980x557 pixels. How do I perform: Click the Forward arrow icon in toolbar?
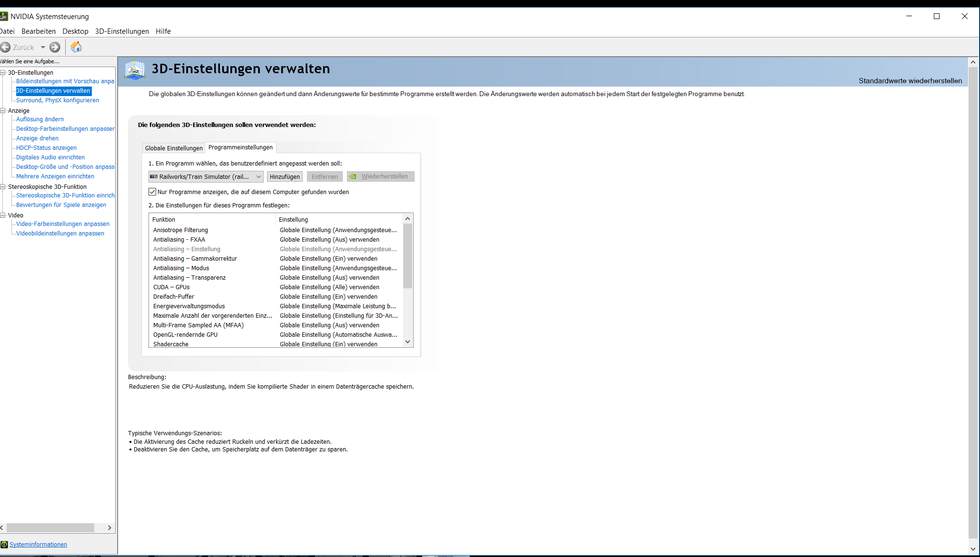pos(55,47)
